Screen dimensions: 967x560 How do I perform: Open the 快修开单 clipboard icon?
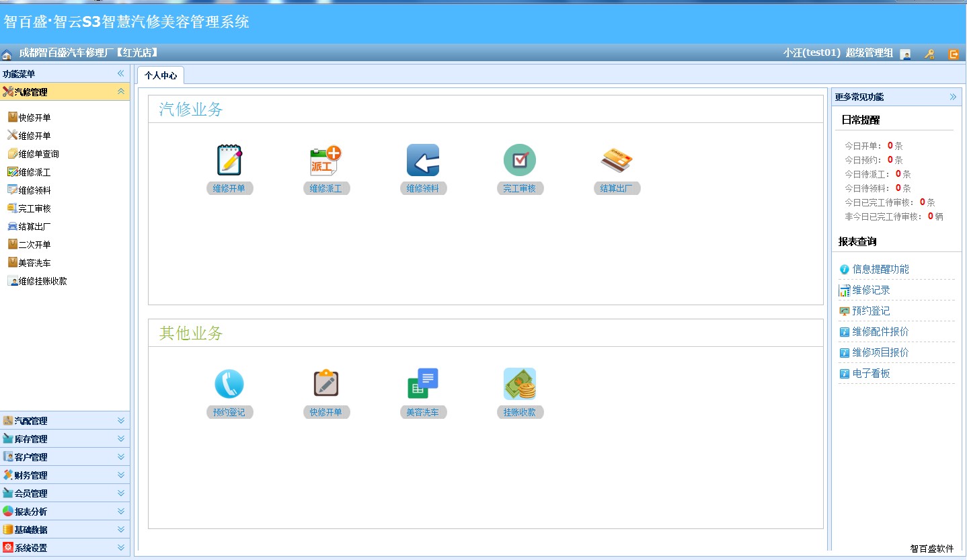pos(325,384)
